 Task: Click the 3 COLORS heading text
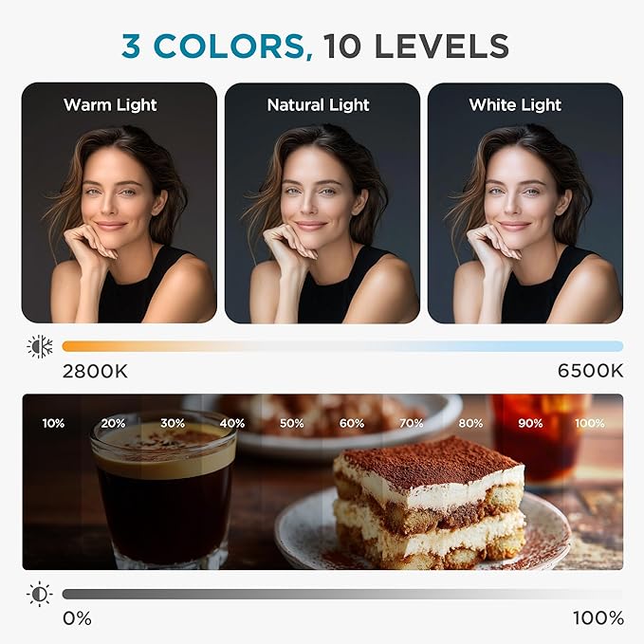[217, 46]
